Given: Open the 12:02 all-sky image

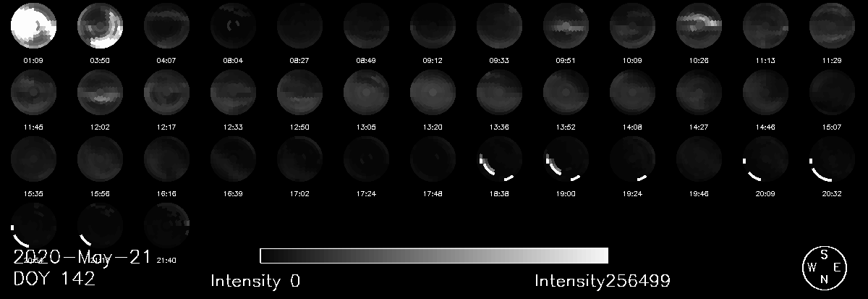Looking at the screenshot, I should [100, 93].
